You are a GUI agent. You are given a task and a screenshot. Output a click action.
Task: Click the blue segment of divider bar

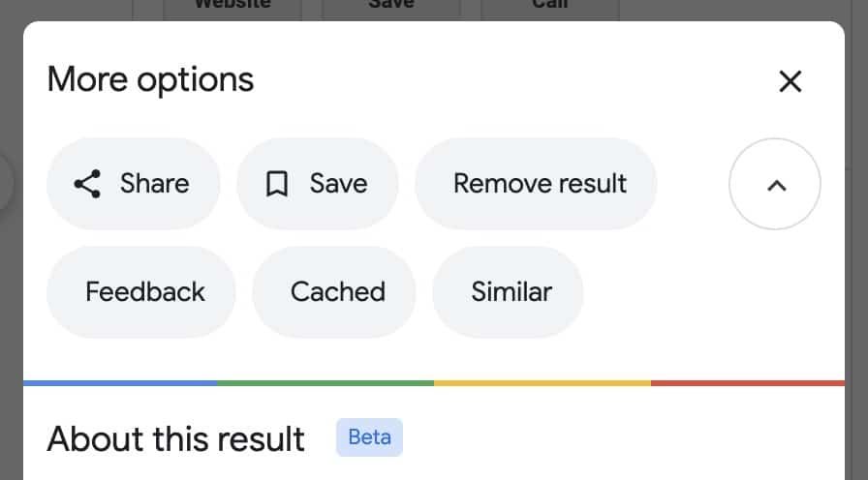point(120,382)
